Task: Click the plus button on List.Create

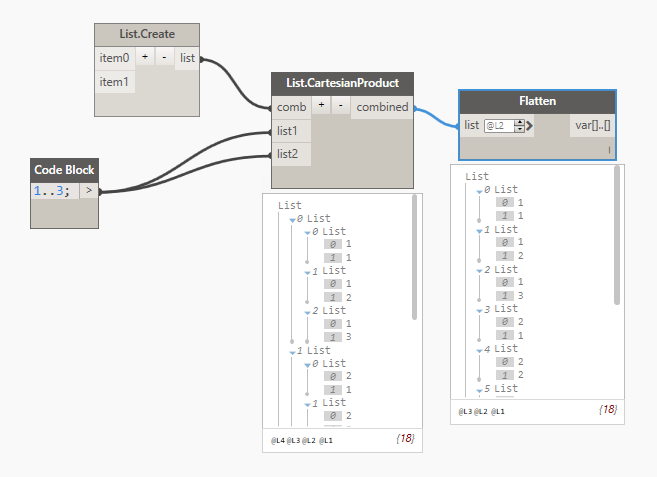Action: (145, 58)
